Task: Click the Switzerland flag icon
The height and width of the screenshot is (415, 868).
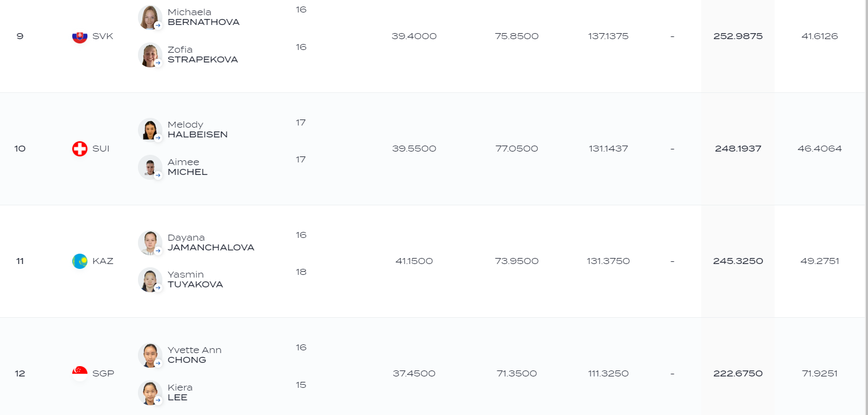Action: (x=80, y=148)
